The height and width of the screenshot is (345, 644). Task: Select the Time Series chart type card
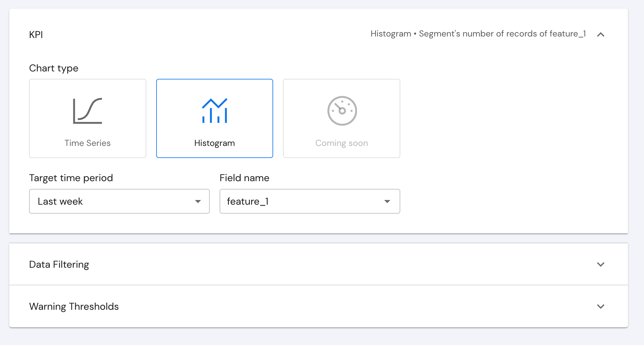(88, 118)
